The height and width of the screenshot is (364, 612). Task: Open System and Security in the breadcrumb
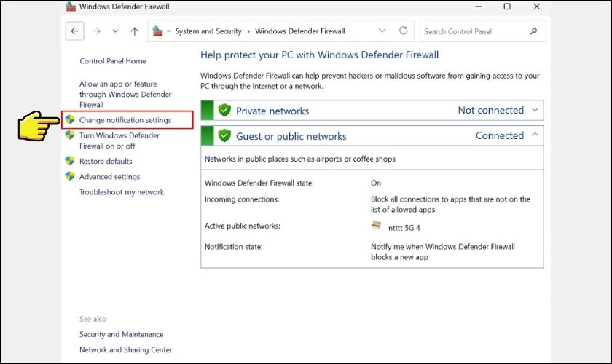pos(208,31)
